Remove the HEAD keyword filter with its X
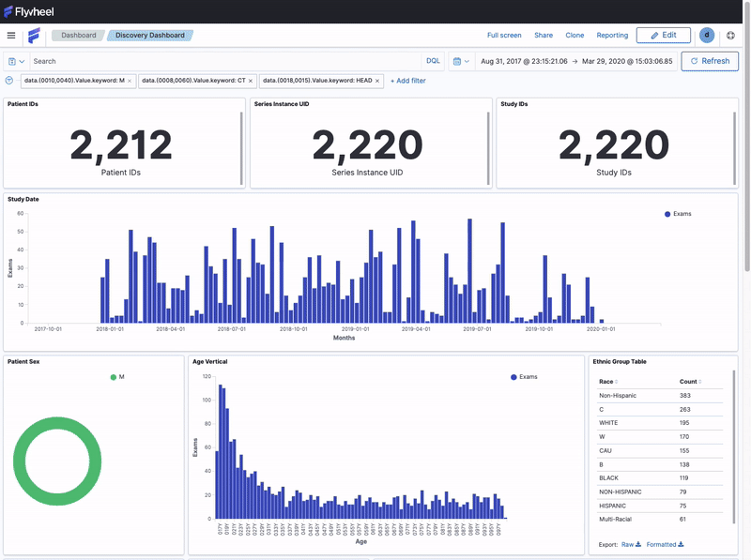Viewport: 751px width, 560px height. [x=377, y=82]
